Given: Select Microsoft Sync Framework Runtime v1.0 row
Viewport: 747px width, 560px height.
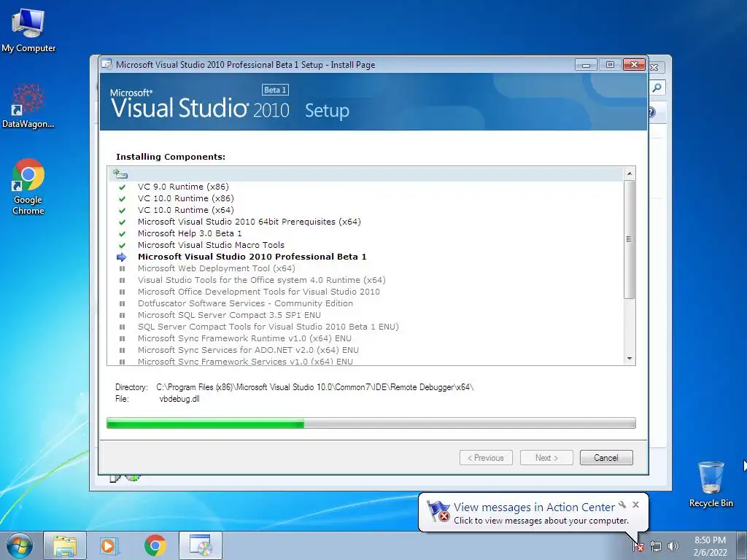Looking at the screenshot, I should tap(244, 338).
